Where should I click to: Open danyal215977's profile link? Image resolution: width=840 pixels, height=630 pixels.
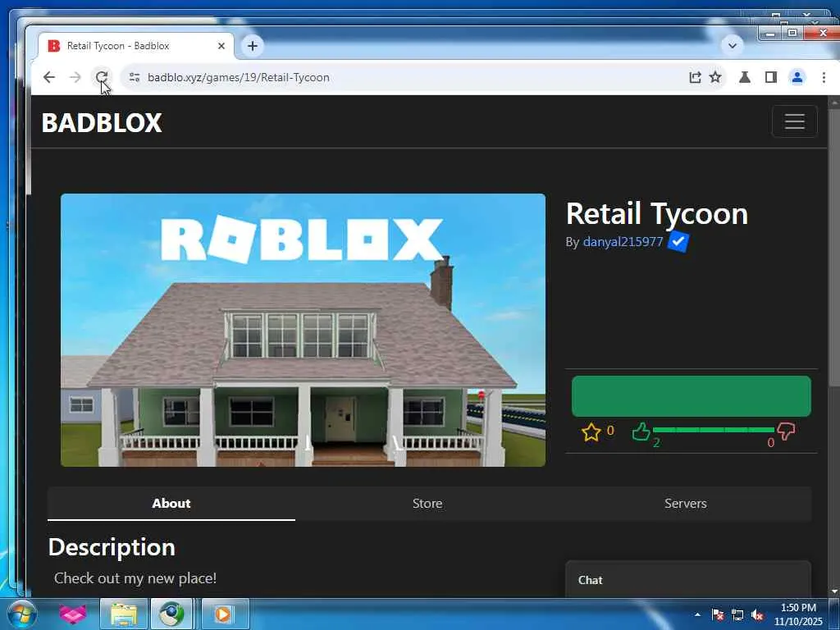623,242
